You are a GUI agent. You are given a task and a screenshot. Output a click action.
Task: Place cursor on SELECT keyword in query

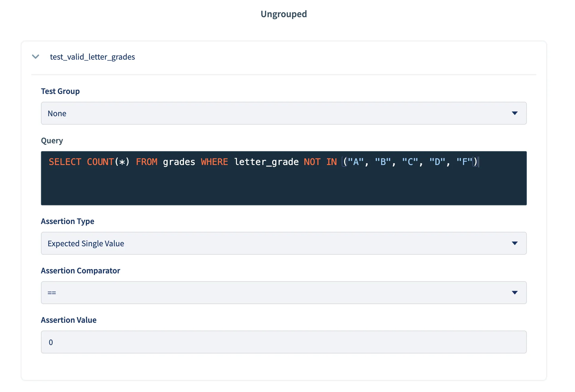[x=65, y=162]
